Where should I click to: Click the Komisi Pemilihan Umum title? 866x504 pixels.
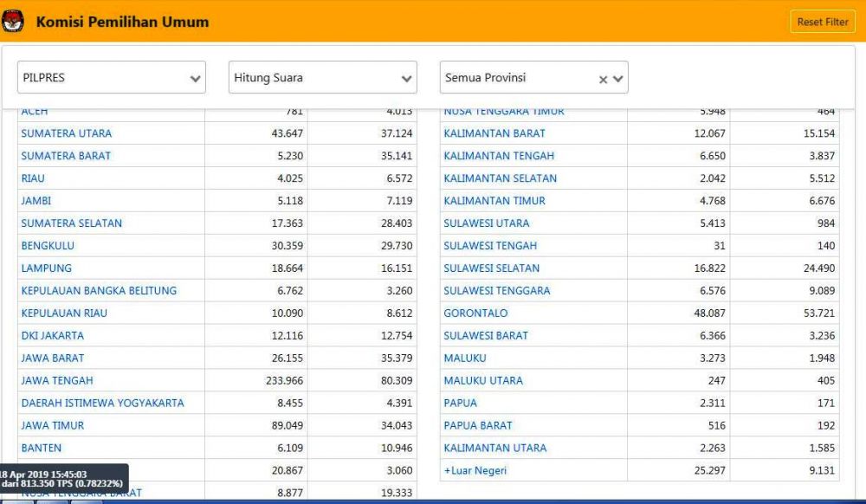pyautogui.click(x=122, y=22)
